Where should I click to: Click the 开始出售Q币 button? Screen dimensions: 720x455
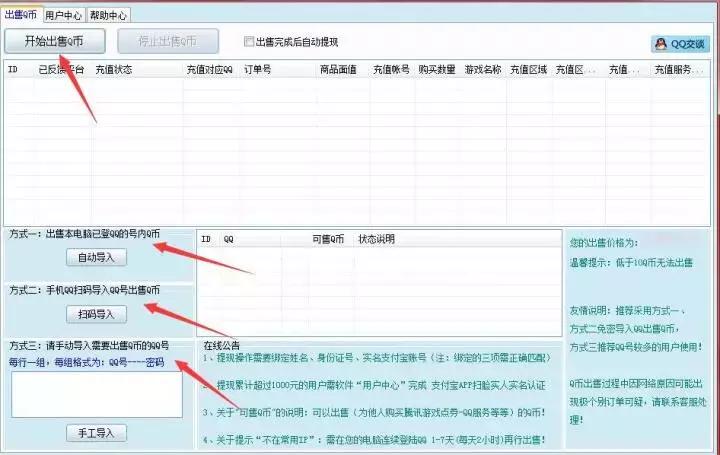[55, 41]
